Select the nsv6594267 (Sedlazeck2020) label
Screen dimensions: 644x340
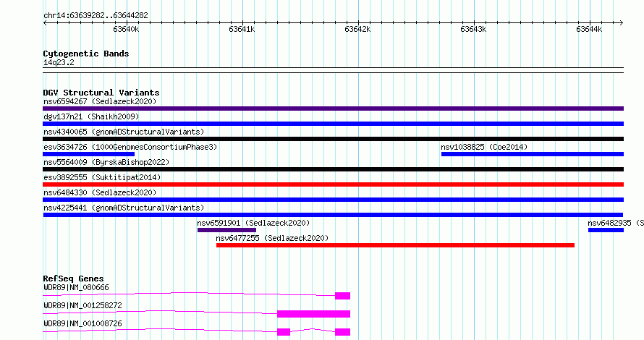100,101
